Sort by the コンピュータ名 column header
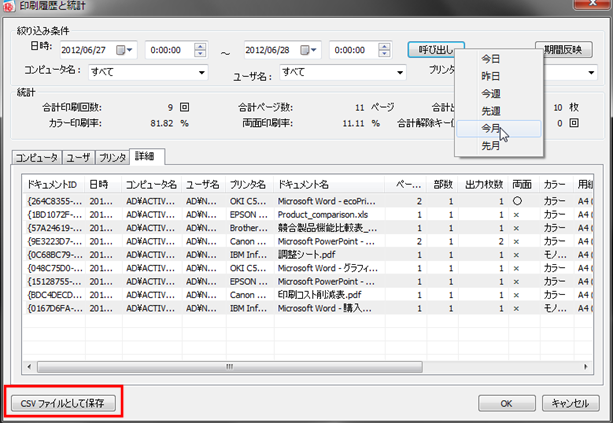Image resolution: width=613 pixels, height=423 pixels. tap(152, 185)
